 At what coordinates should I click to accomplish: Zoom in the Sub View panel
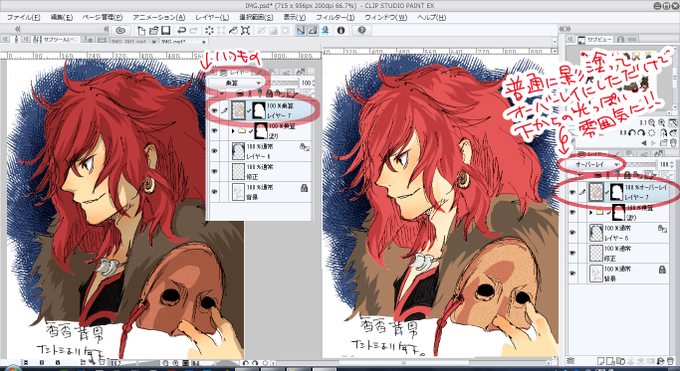(x=662, y=123)
